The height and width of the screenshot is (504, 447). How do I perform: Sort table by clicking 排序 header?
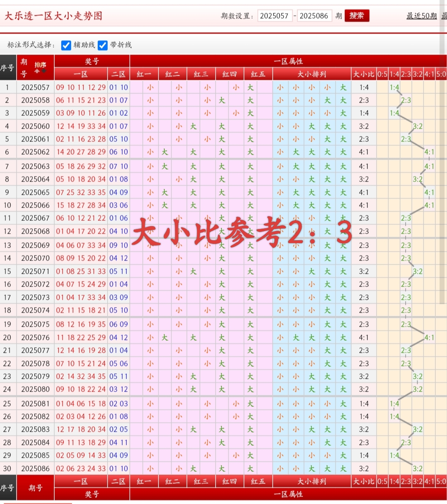click(x=40, y=65)
